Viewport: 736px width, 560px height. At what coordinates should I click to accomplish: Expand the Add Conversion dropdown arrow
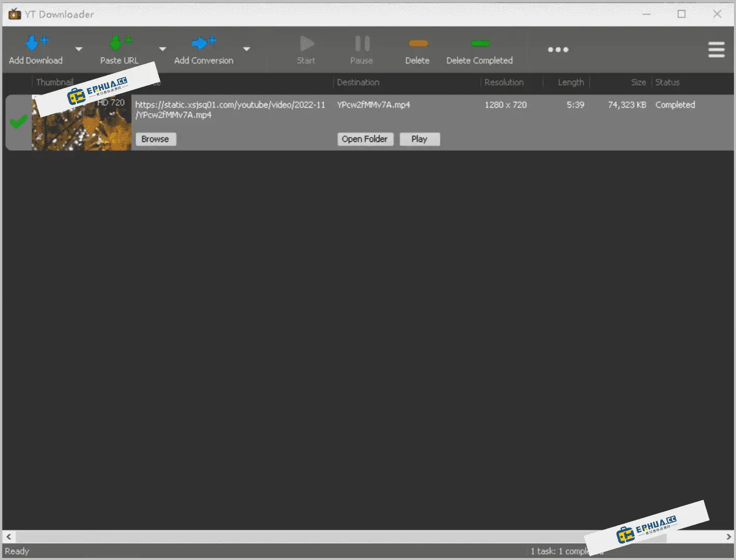point(246,49)
